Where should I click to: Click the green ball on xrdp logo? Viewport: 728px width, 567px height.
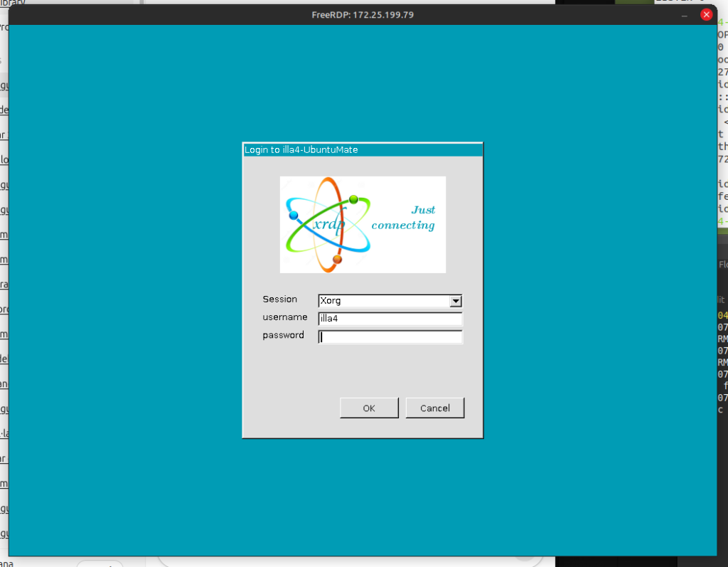tap(353, 199)
